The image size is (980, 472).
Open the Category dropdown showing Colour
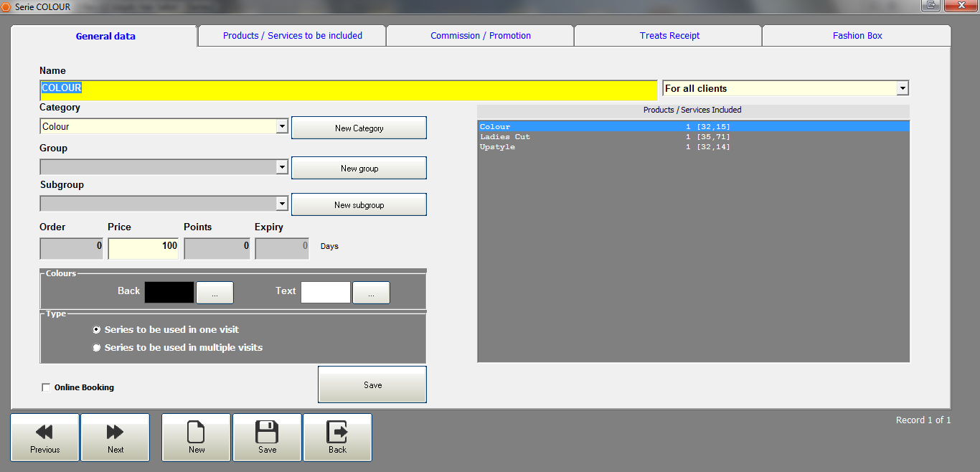pyautogui.click(x=282, y=127)
